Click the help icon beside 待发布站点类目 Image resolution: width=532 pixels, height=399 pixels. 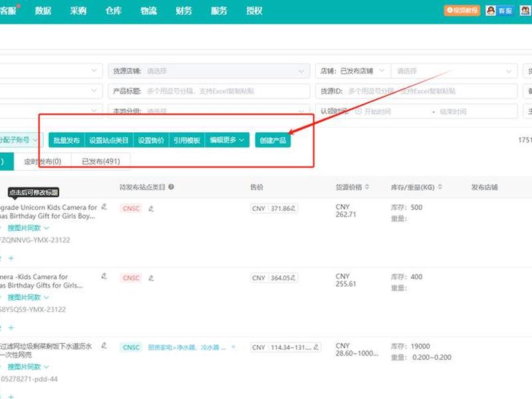pos(172,187)
